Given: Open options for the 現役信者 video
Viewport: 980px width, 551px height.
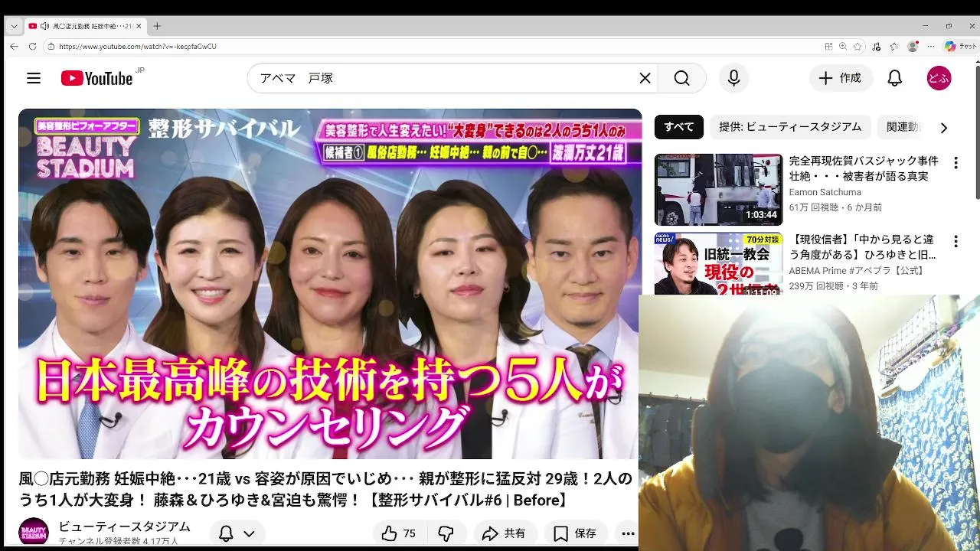Looking at the screenshot, I should pyautogui.click(x=955, y=242).
